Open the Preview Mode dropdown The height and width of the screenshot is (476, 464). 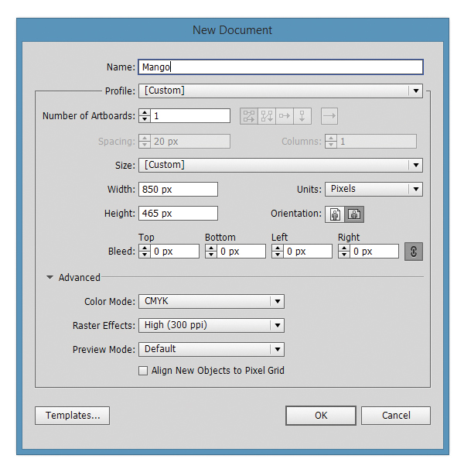click(211, 349)
